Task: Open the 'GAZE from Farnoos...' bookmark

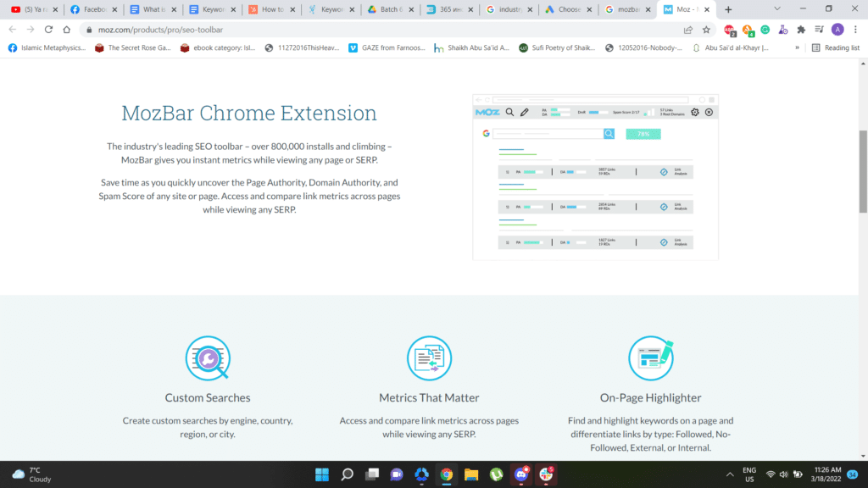Action: click(x=387, y=48)
